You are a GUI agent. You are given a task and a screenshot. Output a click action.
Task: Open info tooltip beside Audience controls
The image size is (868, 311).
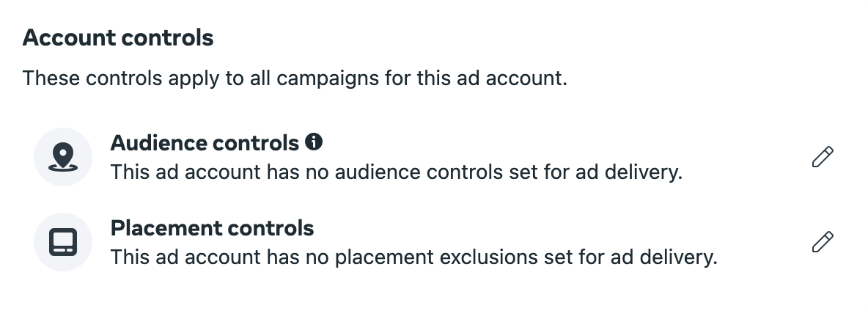pos(314,142)
